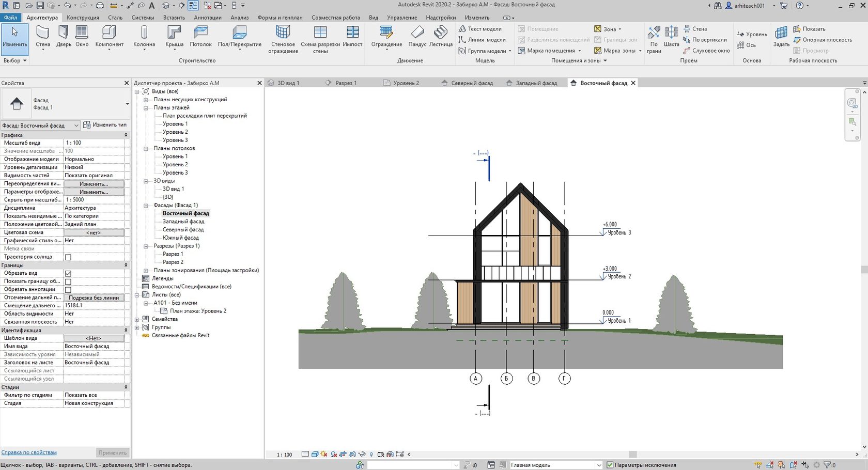Toggle the Показать границу обрезки checkbox
Viewport: 868px width, 470px height.
tap(68, 281)
